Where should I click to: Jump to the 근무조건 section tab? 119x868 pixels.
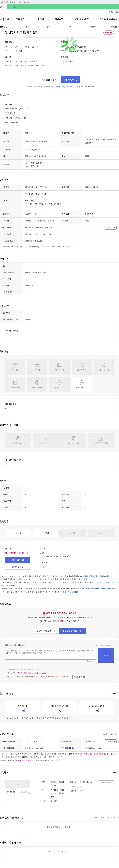point(26,27)
